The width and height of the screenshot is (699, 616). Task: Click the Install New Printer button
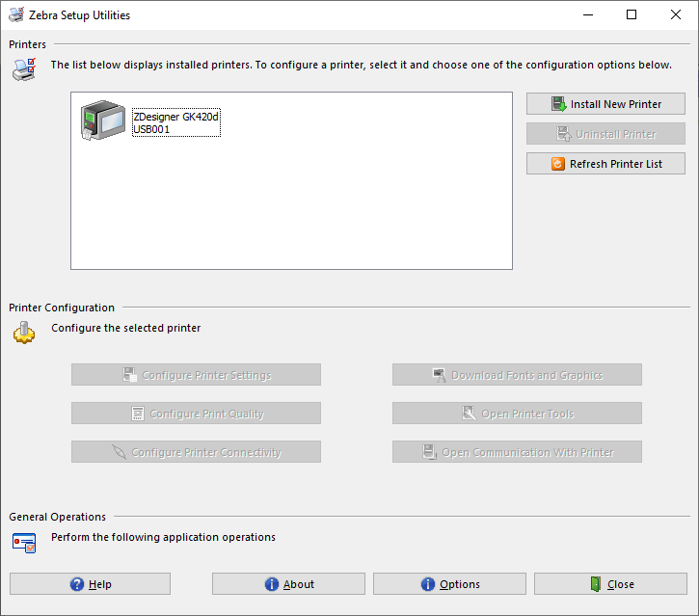(605, 104)
